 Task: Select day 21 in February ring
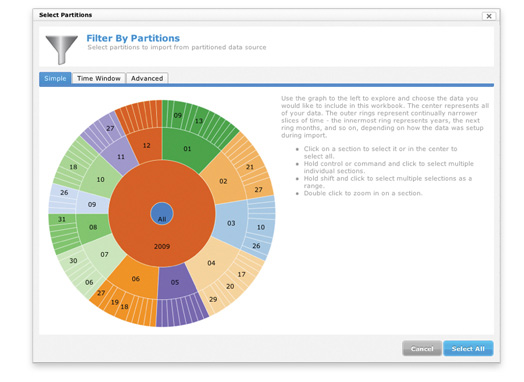click(250, 167)
